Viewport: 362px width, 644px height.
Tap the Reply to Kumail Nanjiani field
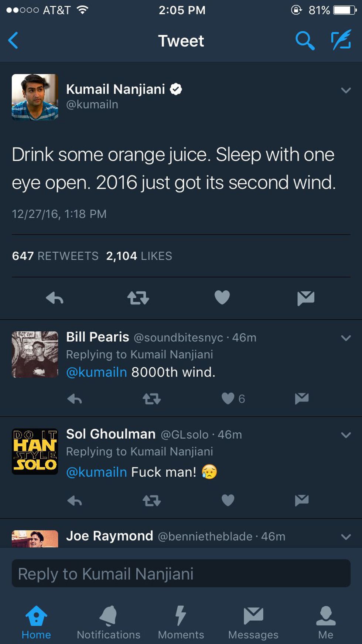click(x=181, y=573)
